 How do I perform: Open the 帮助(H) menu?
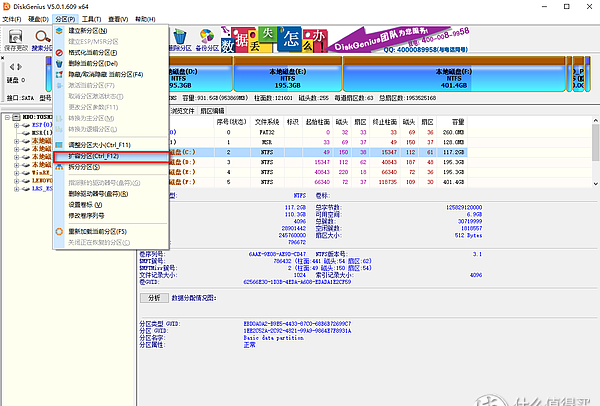tap(145, 19)
